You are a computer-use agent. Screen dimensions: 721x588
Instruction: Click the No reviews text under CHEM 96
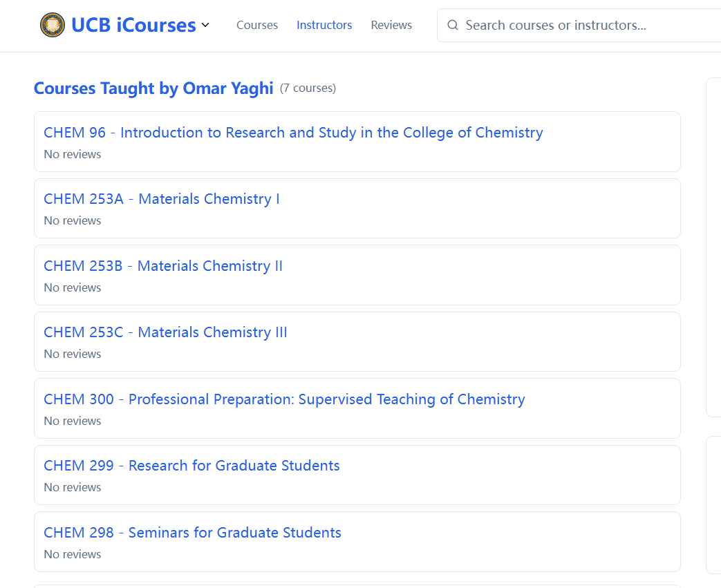click(x=73, y=154)
